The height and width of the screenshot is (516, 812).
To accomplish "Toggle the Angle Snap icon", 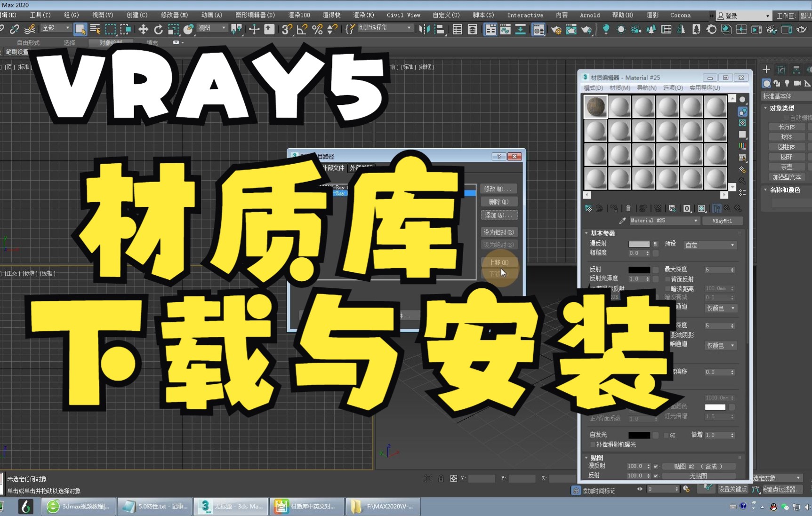I will 302,30.
